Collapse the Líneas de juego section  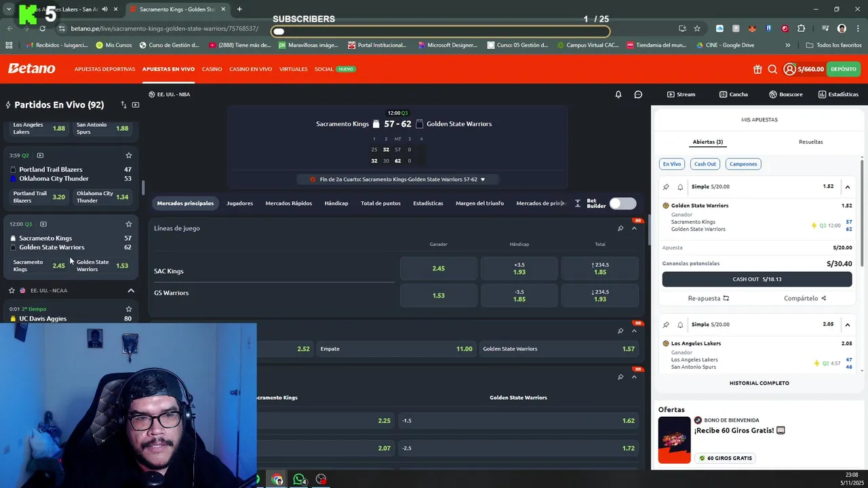click(634, 228)
